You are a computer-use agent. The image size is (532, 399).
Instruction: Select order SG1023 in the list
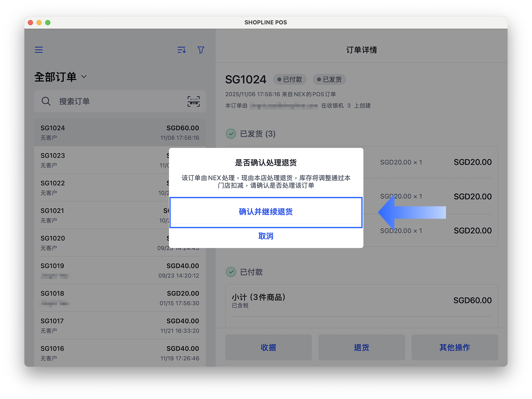pyautogui.click(x=120, y=160)
